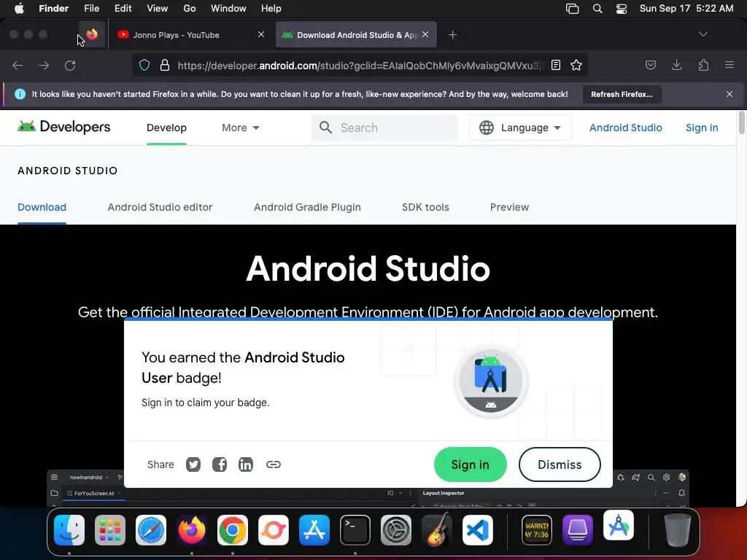Open Terminal from the Dock

(355, 529)
